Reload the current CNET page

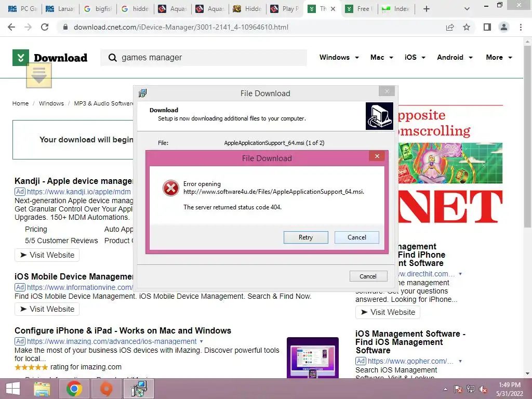coord(45,27)
